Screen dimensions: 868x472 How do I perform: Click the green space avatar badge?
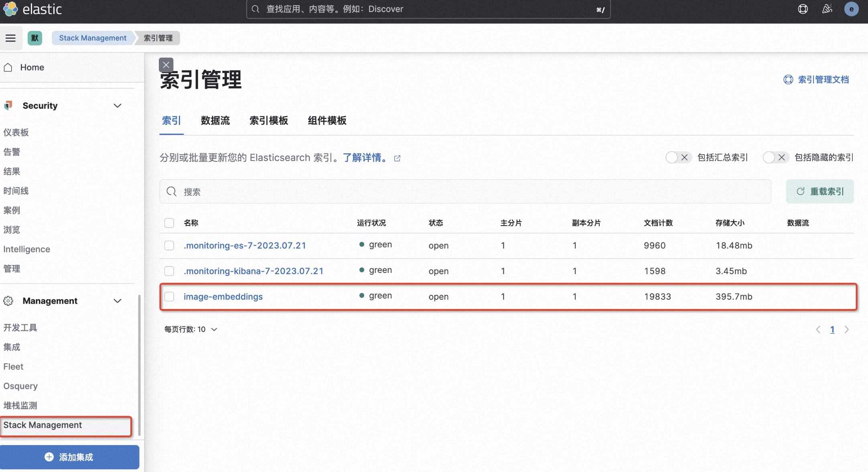coord(35,38)
